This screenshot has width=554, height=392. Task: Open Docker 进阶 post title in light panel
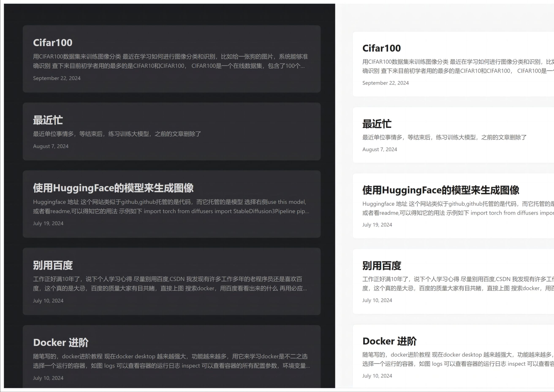(390, 341)
